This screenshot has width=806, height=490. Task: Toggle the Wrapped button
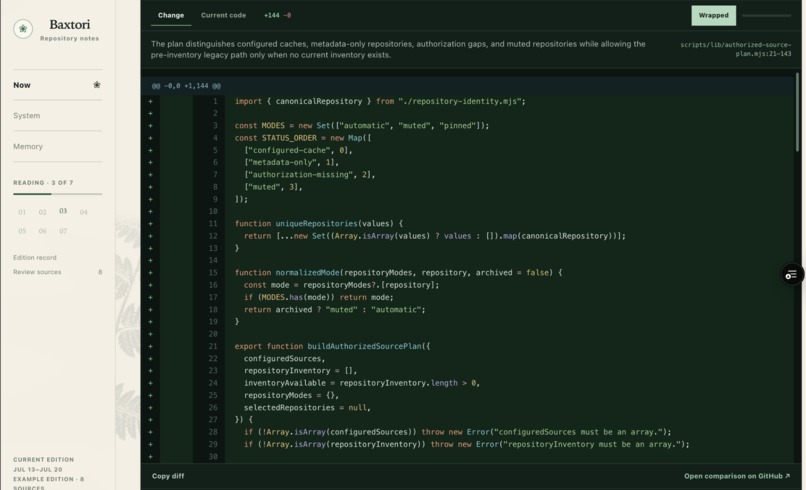(713, 15)
